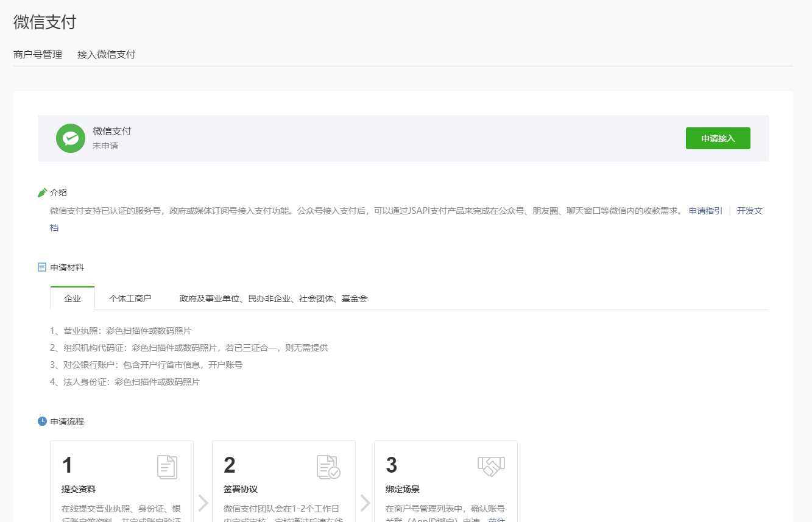Click the step 1 description starting 在线提交营业执照
The height and width of the screenshot is (522, 812).
click(121, 512)
